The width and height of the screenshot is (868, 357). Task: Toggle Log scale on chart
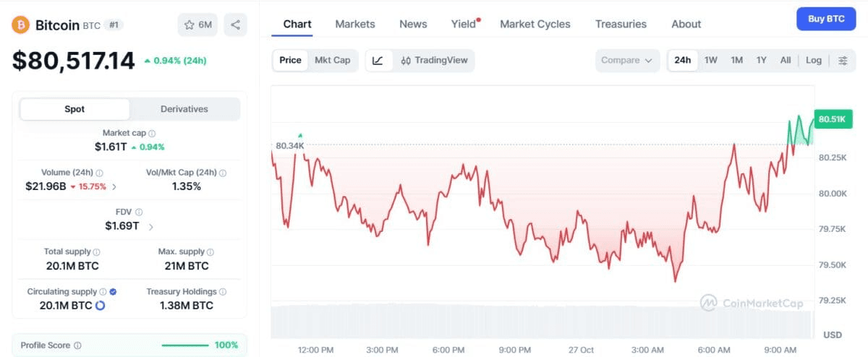tap(814, 60)
